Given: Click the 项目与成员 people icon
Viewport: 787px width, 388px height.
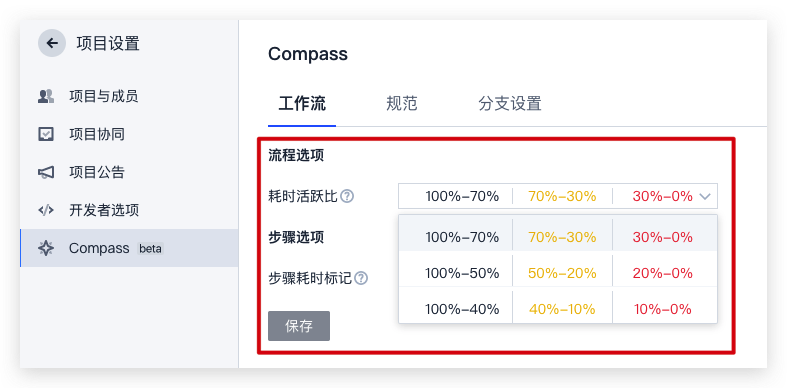Looking at the screenshot, I should point(46,96).
